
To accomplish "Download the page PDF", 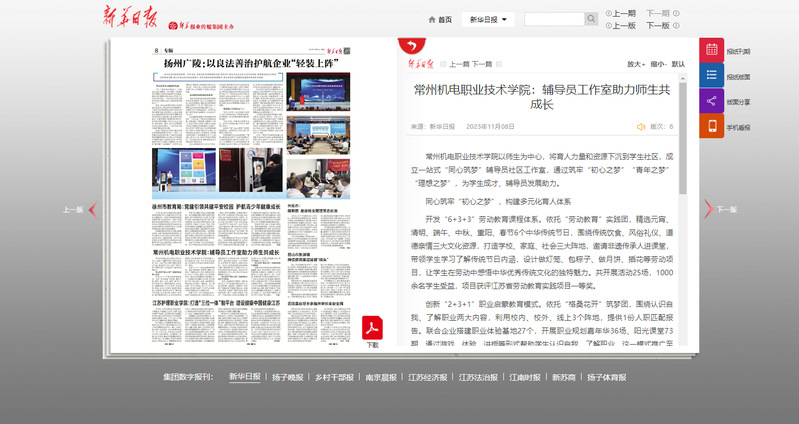I will [x=372, y=331].
